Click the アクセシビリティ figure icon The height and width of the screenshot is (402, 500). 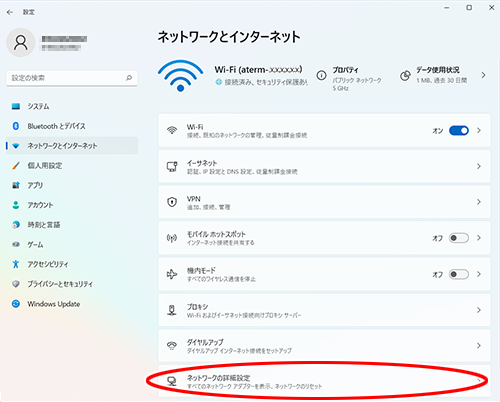pyautogui.click(x=16, y=264)
